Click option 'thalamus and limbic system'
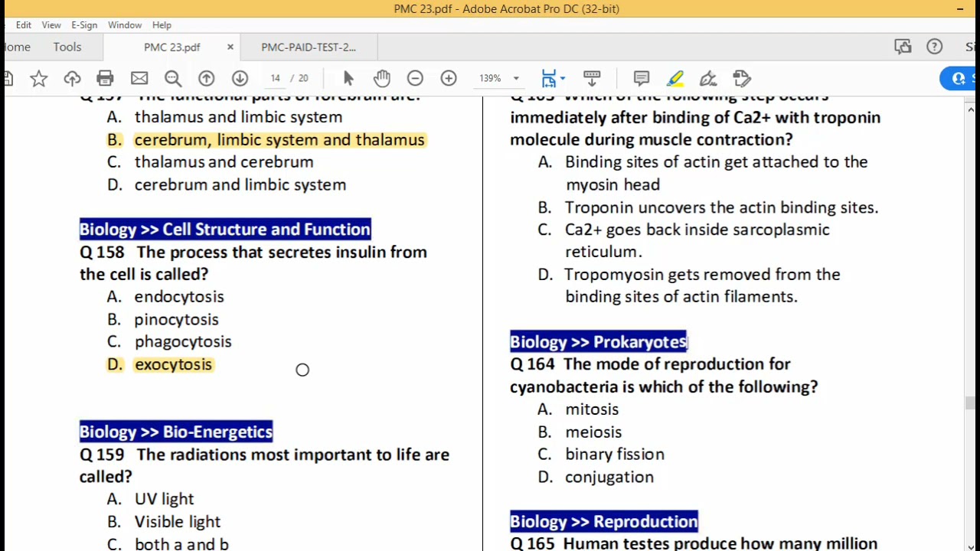Screen dimensions: 980x551 [238, 117]
